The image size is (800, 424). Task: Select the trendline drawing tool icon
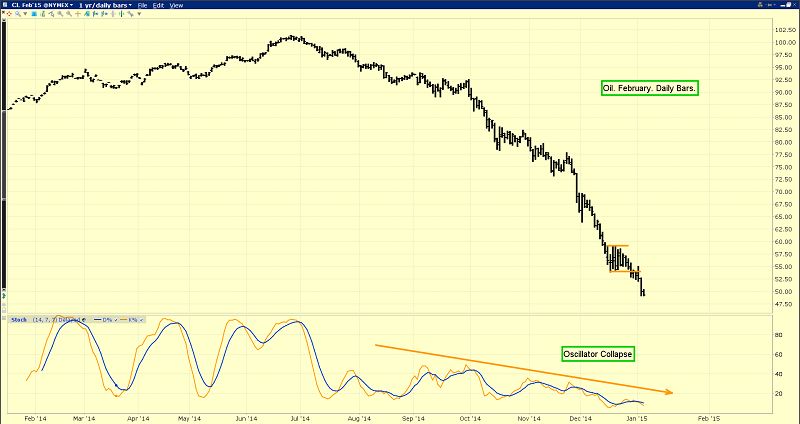52,14
